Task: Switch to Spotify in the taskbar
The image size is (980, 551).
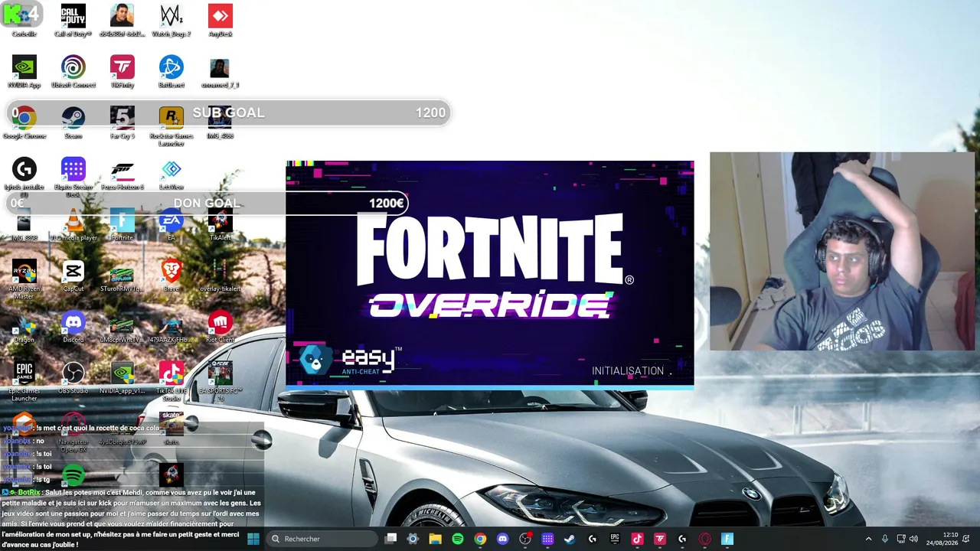Action: [458, 539]
